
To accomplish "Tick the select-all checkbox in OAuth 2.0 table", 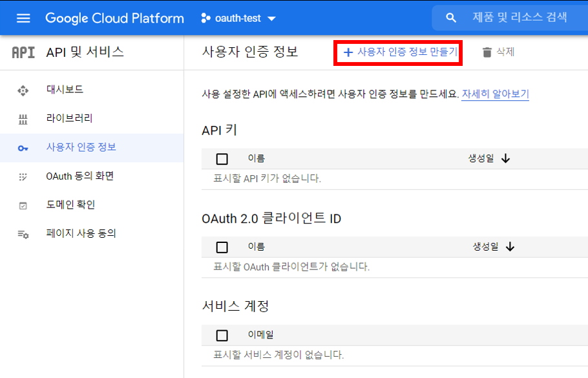I will pos(222,247).
